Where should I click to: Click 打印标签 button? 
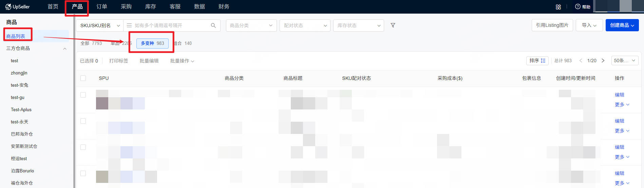coord(119,61)
